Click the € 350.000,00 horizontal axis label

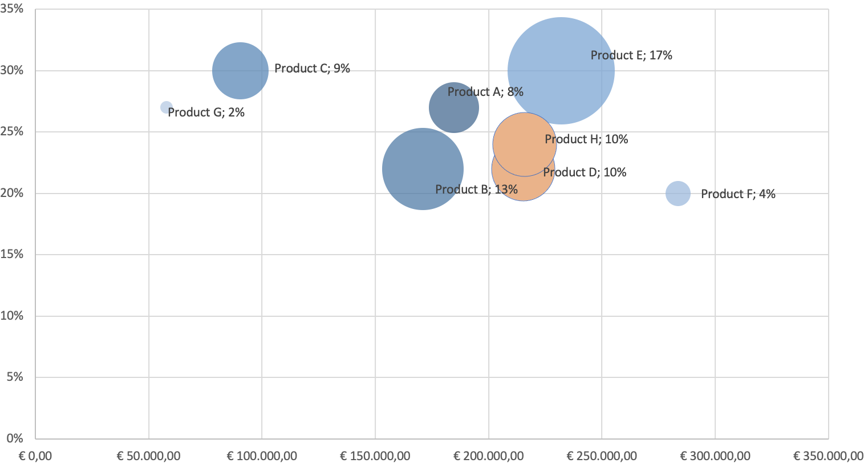pos(828,456)
